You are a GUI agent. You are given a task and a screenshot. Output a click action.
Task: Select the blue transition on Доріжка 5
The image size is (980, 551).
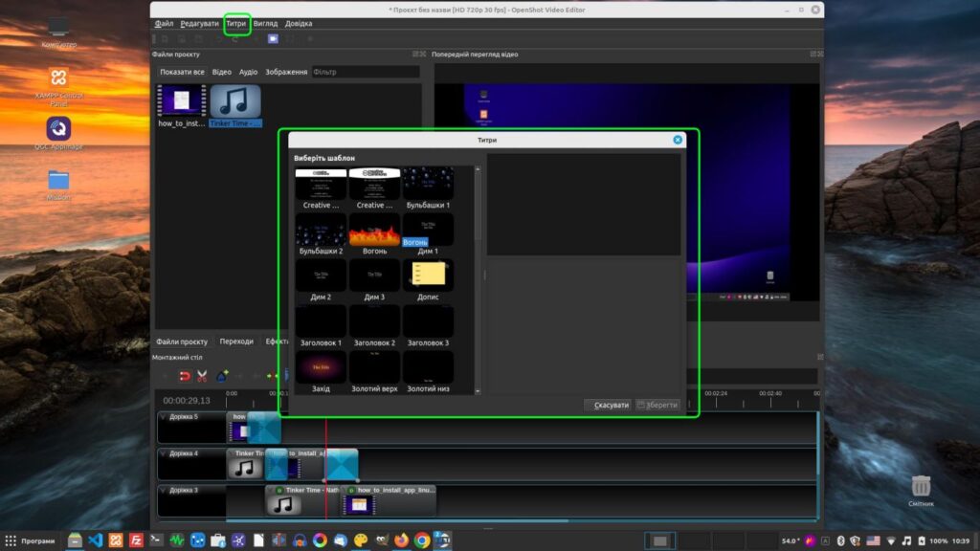point(264,428)
